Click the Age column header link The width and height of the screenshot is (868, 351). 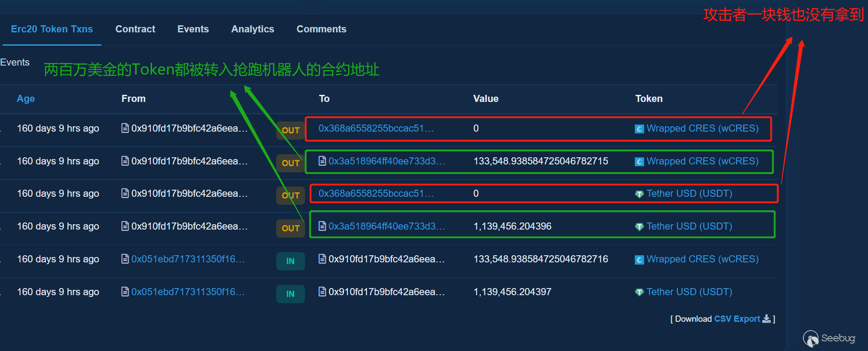[26, 99]
